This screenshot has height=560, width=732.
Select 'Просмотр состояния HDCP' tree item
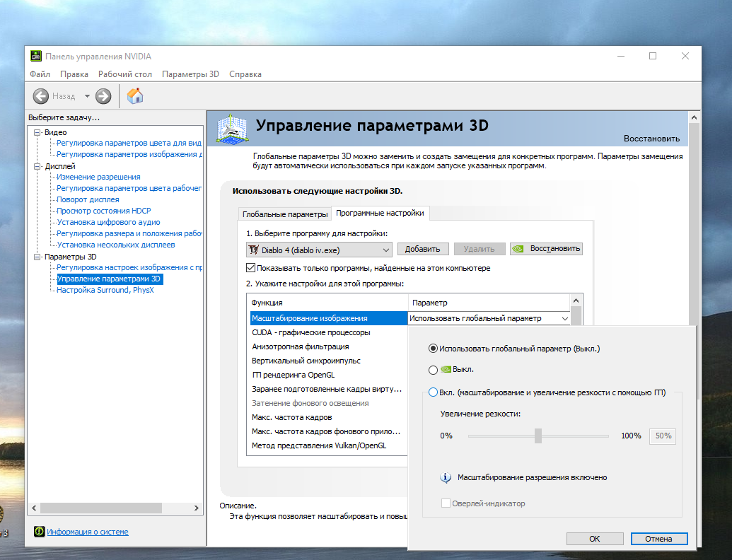(104, 211)
